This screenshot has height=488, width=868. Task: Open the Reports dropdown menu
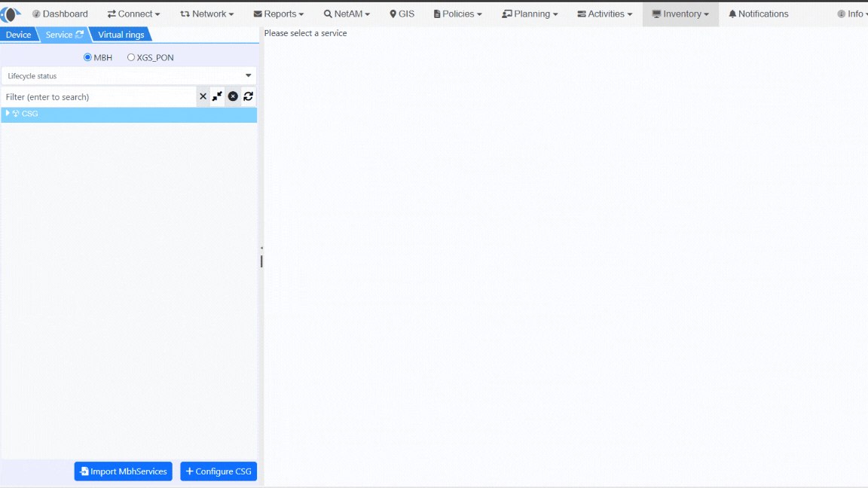click(x=279, y=14)
